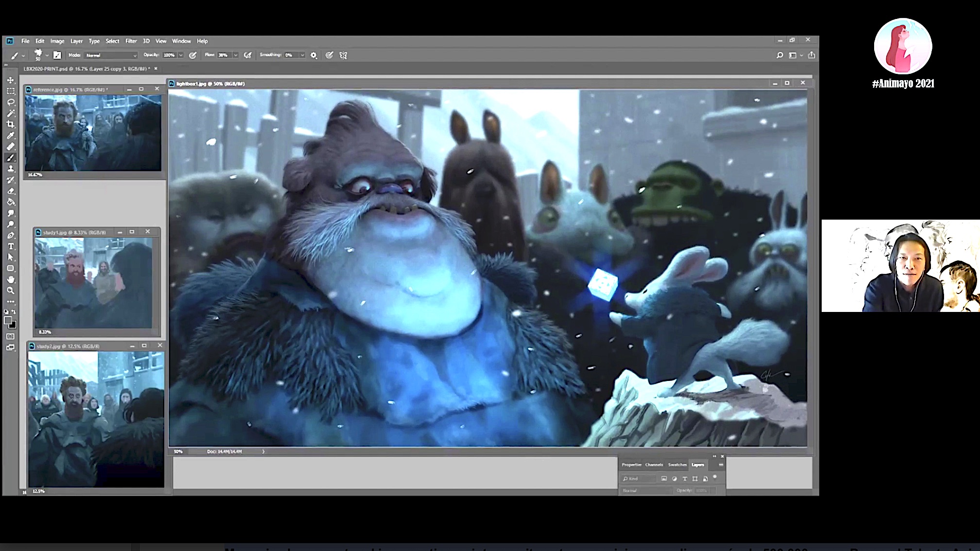980x551 pixels.
Task: Open the Brush Preset picker arrow
Action: pyautogui.click(x=47, y=55)
